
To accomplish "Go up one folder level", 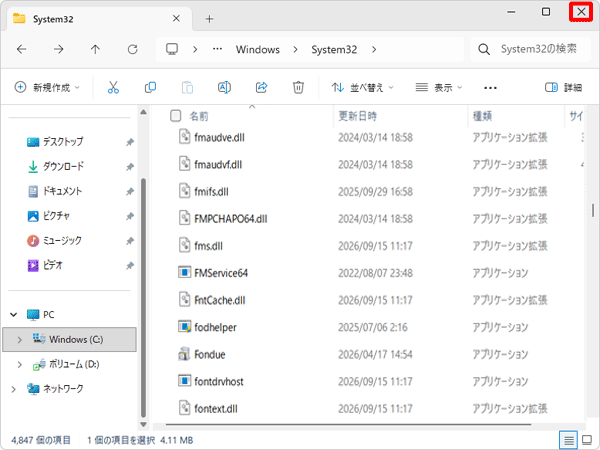I will (95, 49).
